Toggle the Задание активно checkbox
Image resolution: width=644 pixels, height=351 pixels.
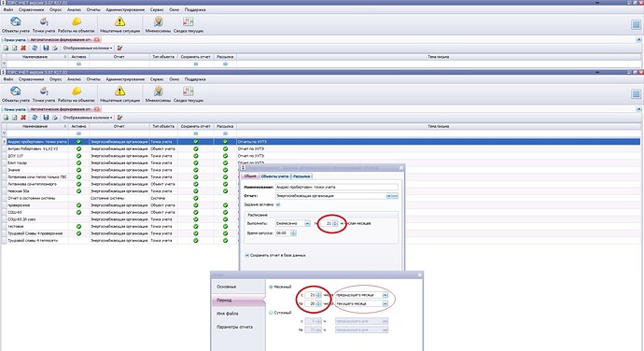coord(278,204)
